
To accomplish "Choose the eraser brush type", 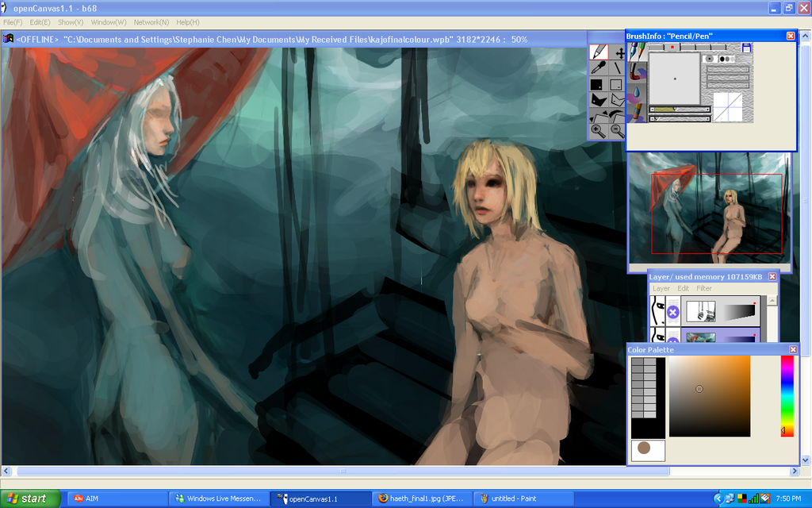I will (x=637, y=113).
